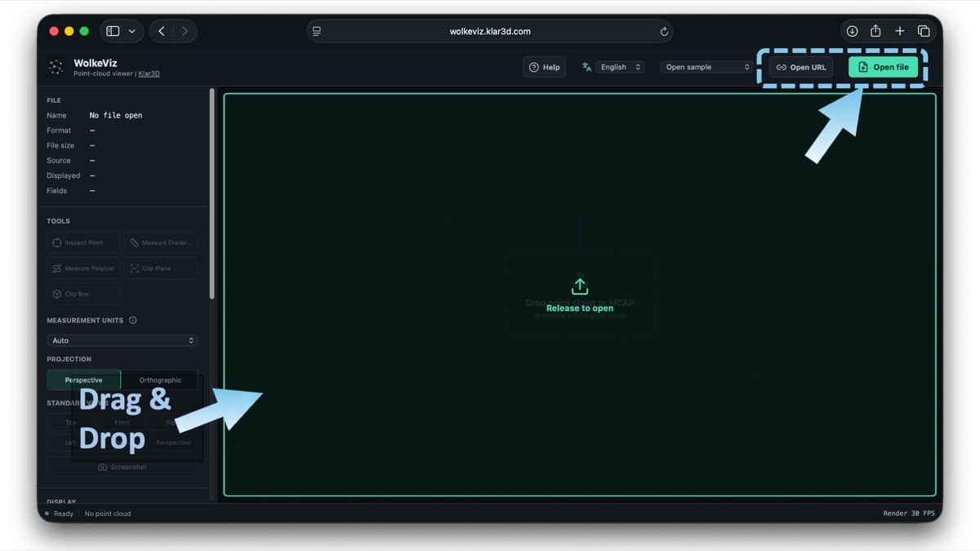Click the page reader icon in address bar
Screen dimensions: 980x551
click(317, 31)
